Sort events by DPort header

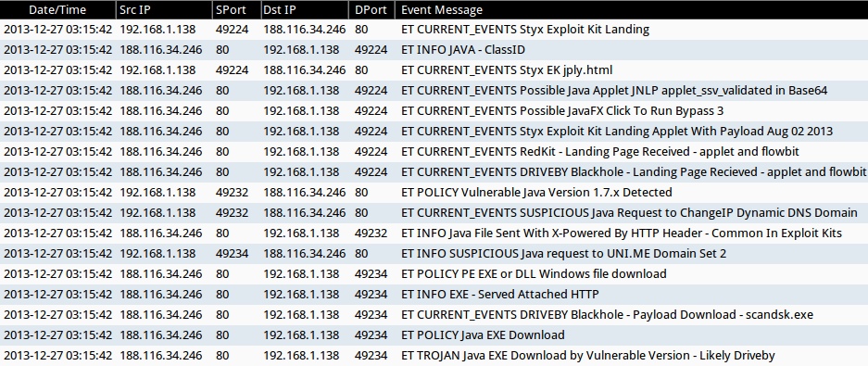[371, 10]
